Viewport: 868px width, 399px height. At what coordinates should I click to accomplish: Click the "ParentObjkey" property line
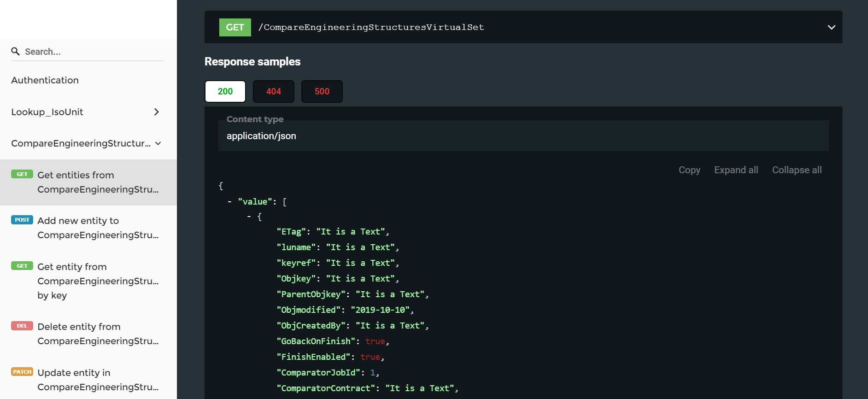tap(353, 294)
